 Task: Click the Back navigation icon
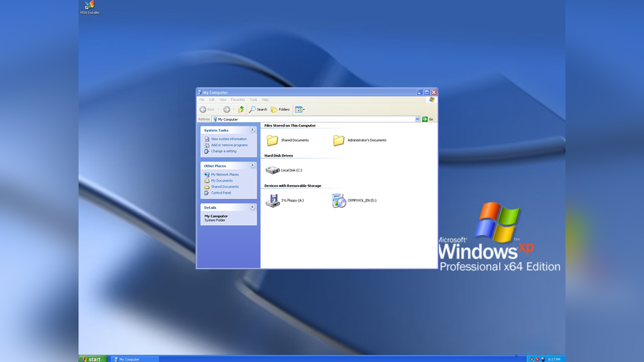pyautogui.click(x=203, y=109)
